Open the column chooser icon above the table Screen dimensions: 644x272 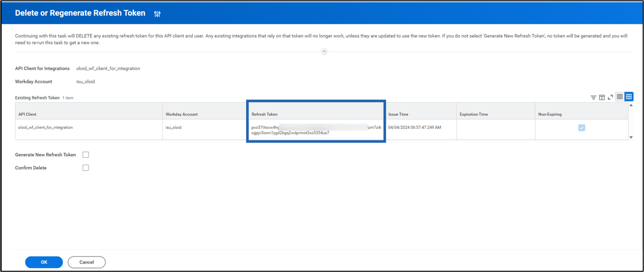[x=602, y=97]
